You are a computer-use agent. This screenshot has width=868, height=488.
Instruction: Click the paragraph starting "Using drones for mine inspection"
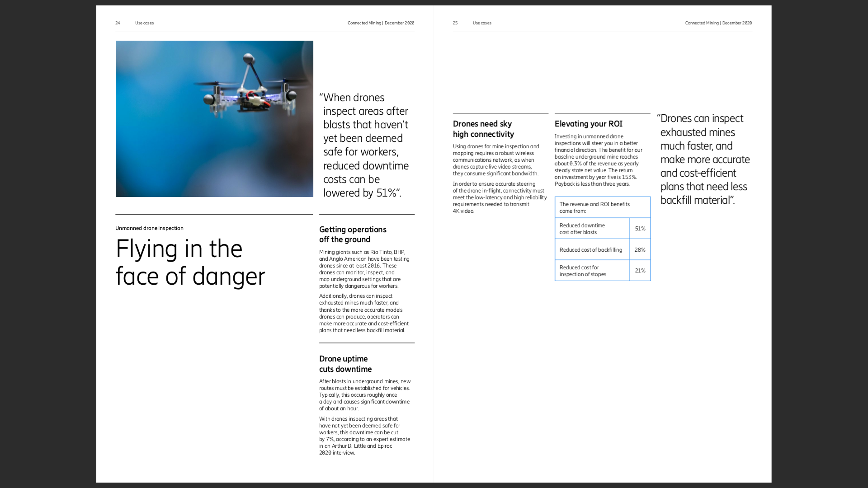coord(496,160)
